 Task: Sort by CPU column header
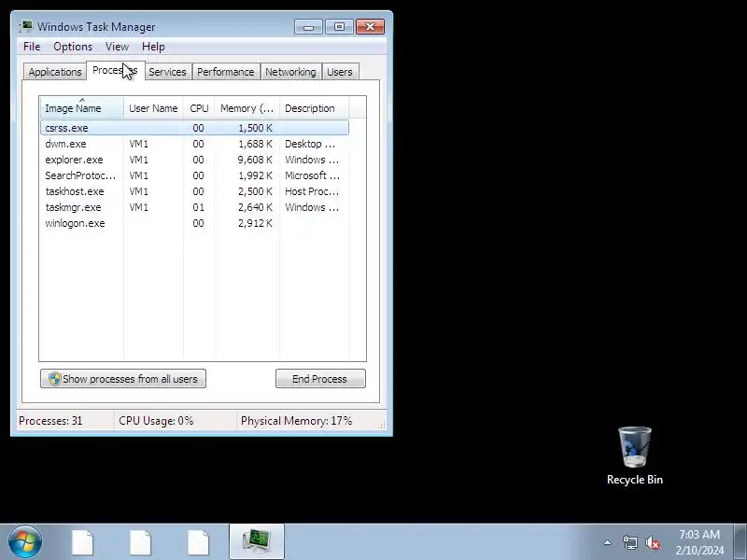tap(199, 108)
